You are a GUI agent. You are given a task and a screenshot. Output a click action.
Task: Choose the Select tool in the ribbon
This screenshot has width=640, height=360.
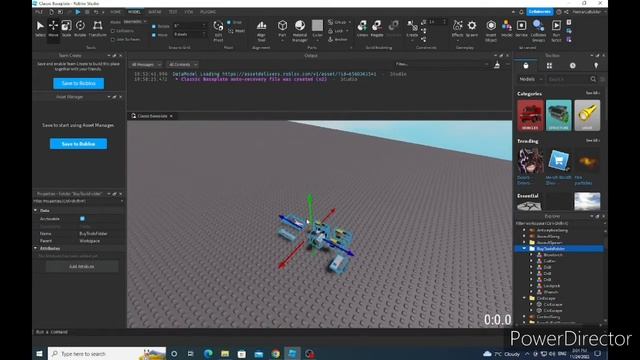[x=40, y=29]
